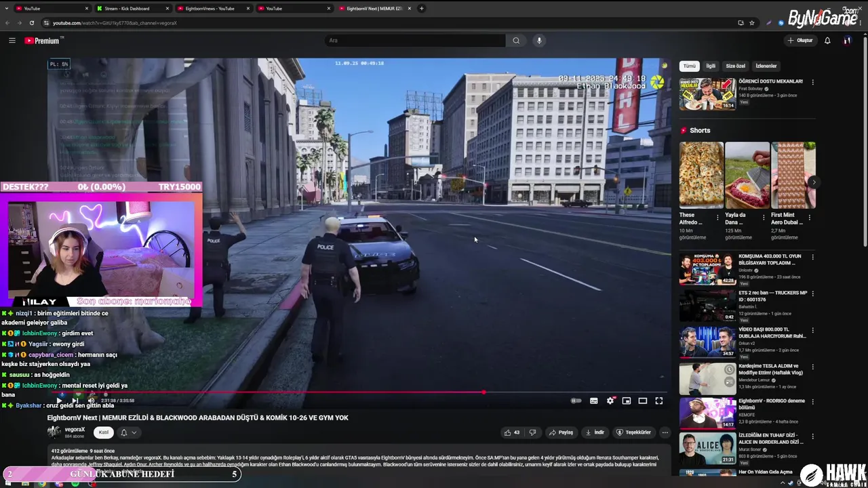Open the vegoraX channel name link
Screen dimensions: 868x488
(75, 429)
